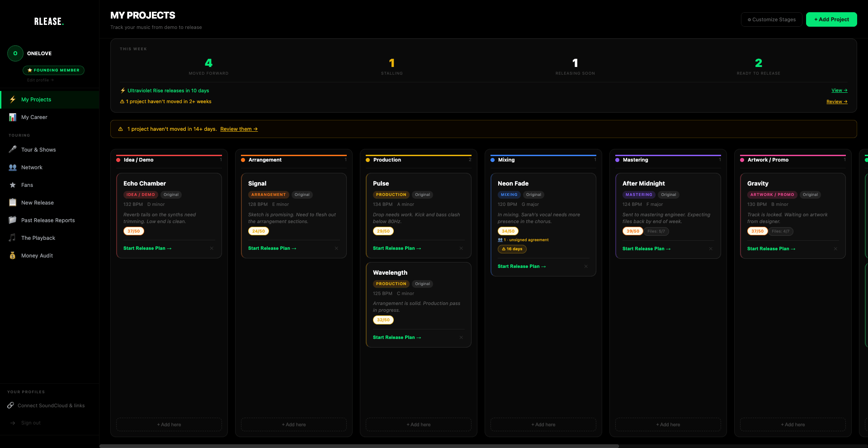Remove Wavelength card with X icon
This screenshot has width=868, height=448.
tap(461, 338)
